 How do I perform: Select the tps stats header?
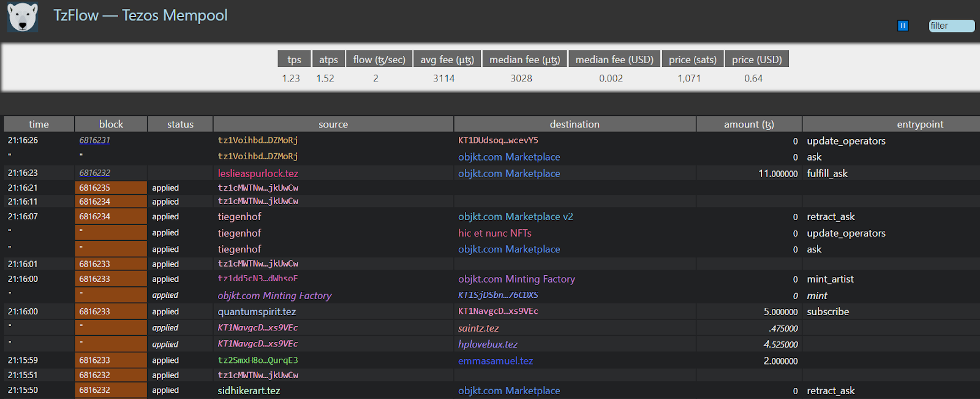294,59
